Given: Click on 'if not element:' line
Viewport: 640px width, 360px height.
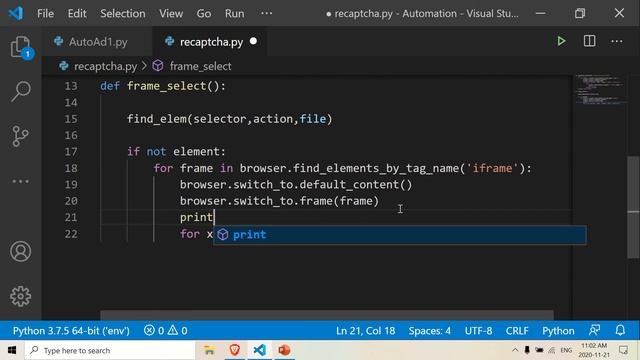Looking at the screenshot, I should [x=176, y=152].
